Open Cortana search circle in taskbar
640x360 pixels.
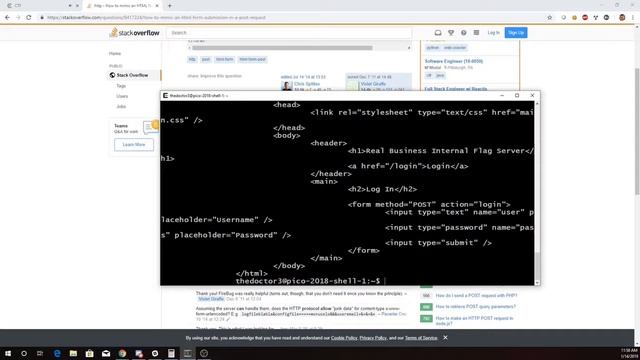(24, 353)
